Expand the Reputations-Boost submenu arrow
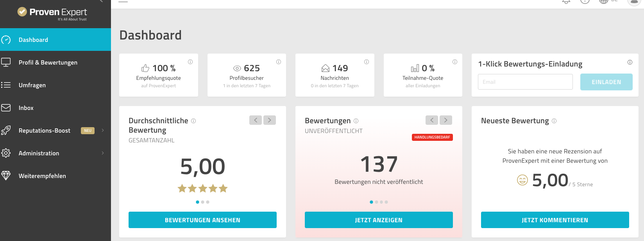 (103, 130)
